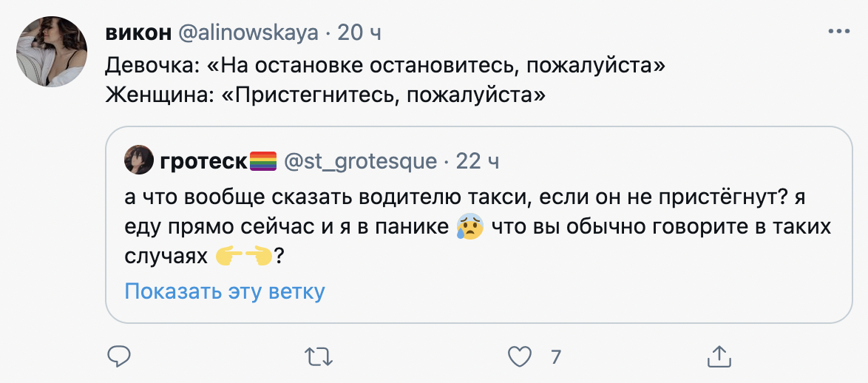Click the rainbow flag emoji beside гротеск
868x383 pixels.
[x=264, y=160]
